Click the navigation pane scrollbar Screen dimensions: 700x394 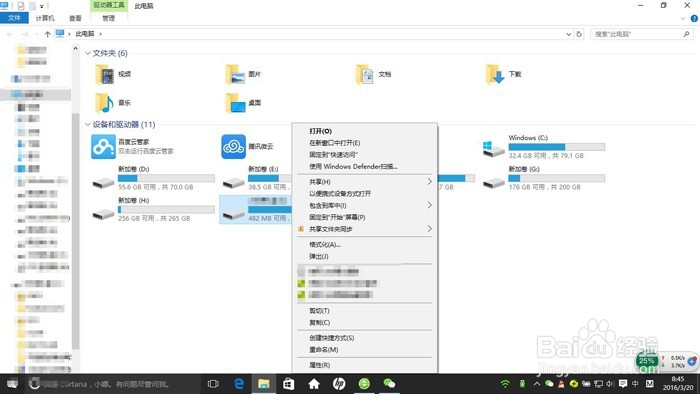tap(75, 232)
